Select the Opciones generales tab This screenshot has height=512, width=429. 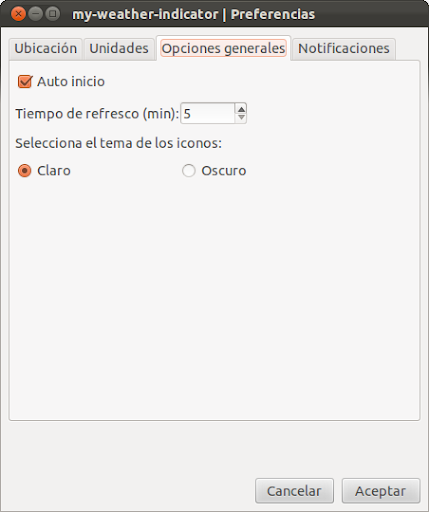pyautogui.click(x=223, y=48)
